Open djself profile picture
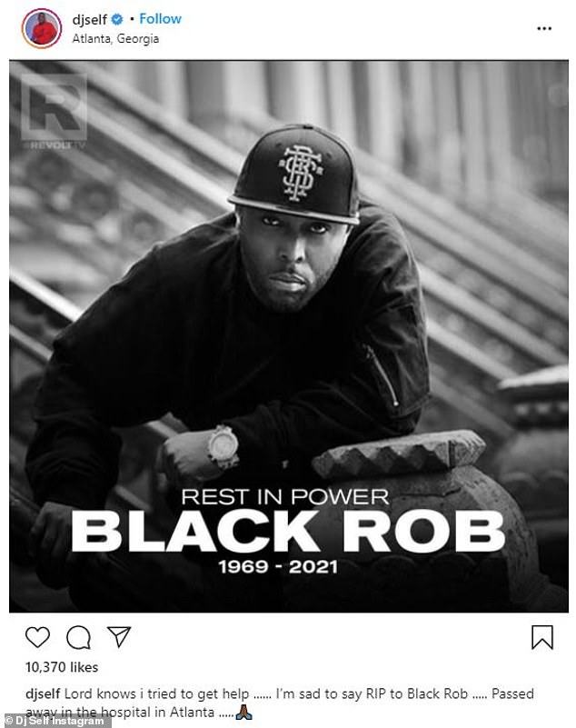The image size is (576, 728). [41, 29]
